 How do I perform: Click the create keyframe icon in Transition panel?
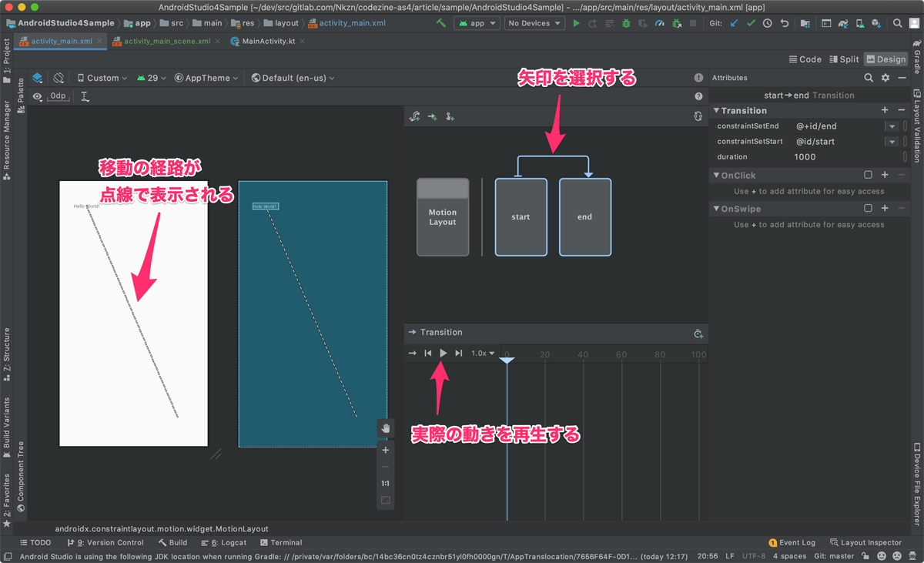coord(698,333)
